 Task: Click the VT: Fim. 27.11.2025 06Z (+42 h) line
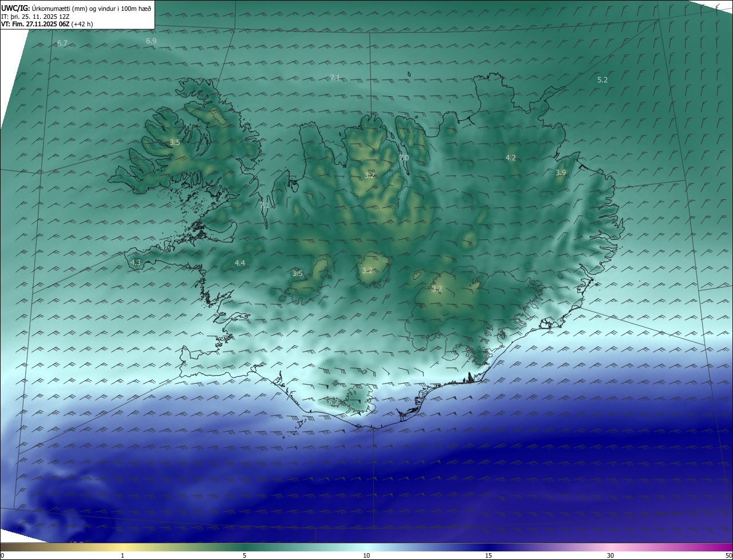[47, 24]
